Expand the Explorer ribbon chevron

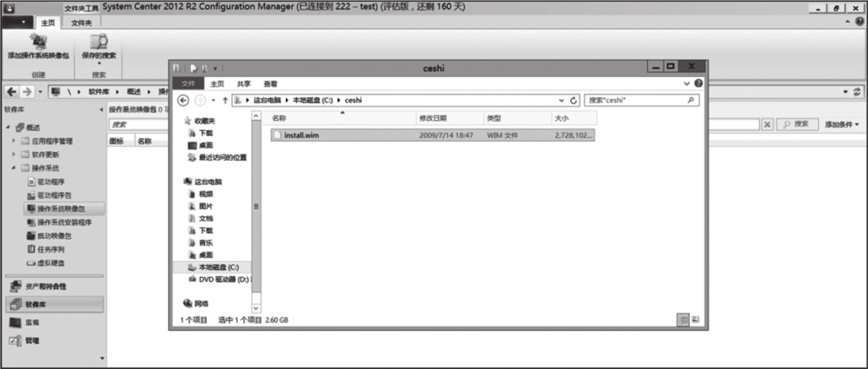(x=687, y=83)
